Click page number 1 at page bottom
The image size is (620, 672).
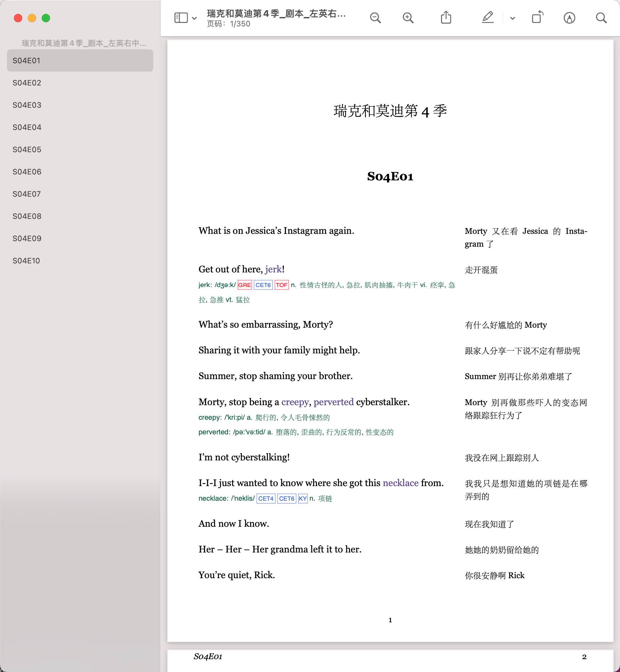point(390,620)
